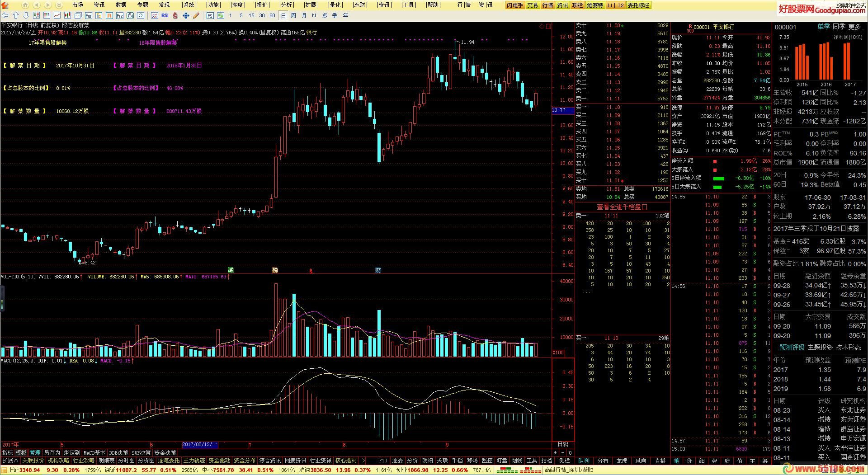Switch chart to weekly period 周
Viewport: 868px width, 475px height.
(x=293, y=15)
